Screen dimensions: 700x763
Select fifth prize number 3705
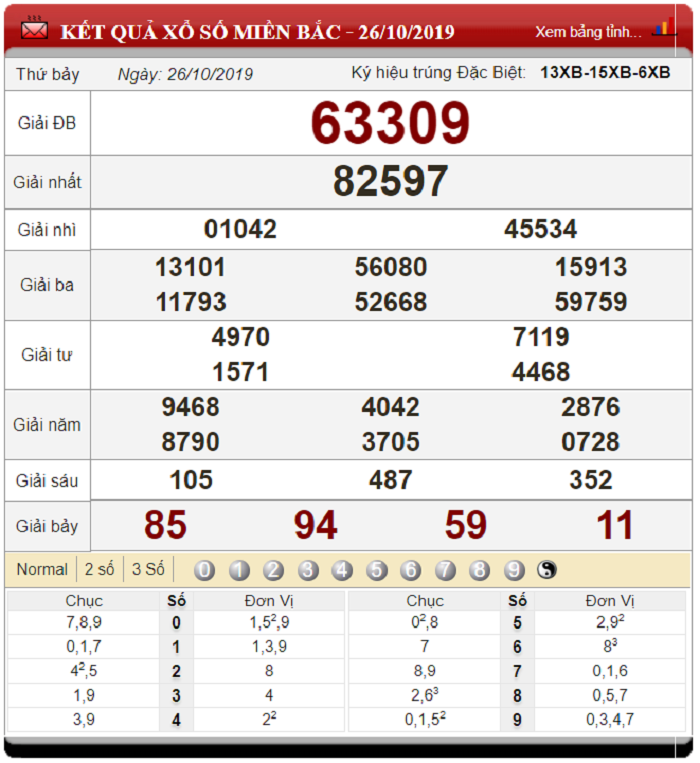coord(391,442)
